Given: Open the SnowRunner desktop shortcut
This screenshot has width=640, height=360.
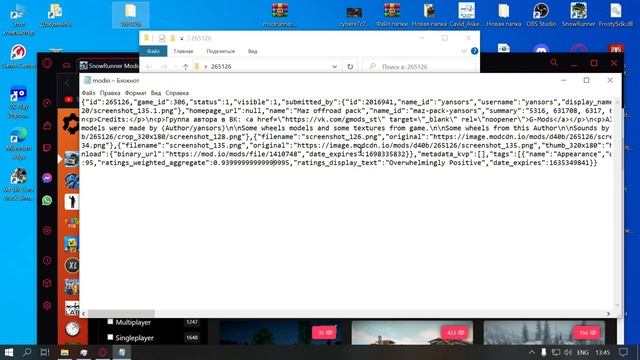Looking at the screenshot, I should [578, 15].
